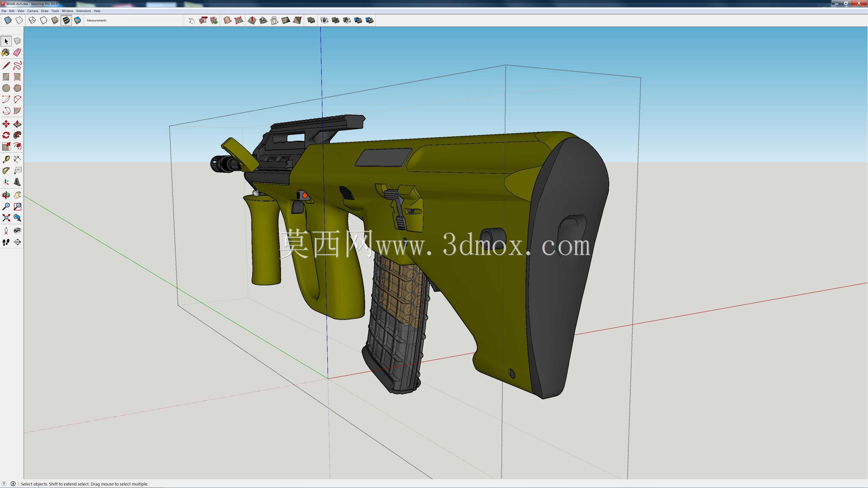This screenshot has height=488, width=868.
Task: Choose the Polygon tool
Action: click(x=18, y=88)
